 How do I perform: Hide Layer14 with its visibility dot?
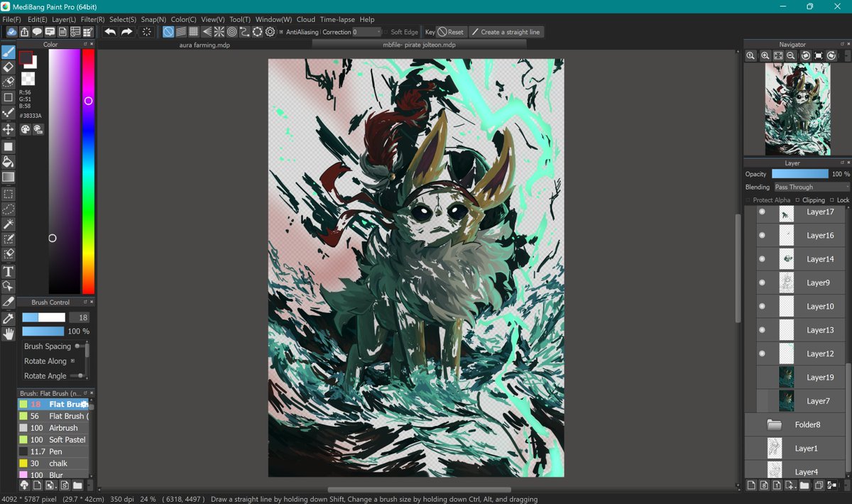(x=762, y=259)
